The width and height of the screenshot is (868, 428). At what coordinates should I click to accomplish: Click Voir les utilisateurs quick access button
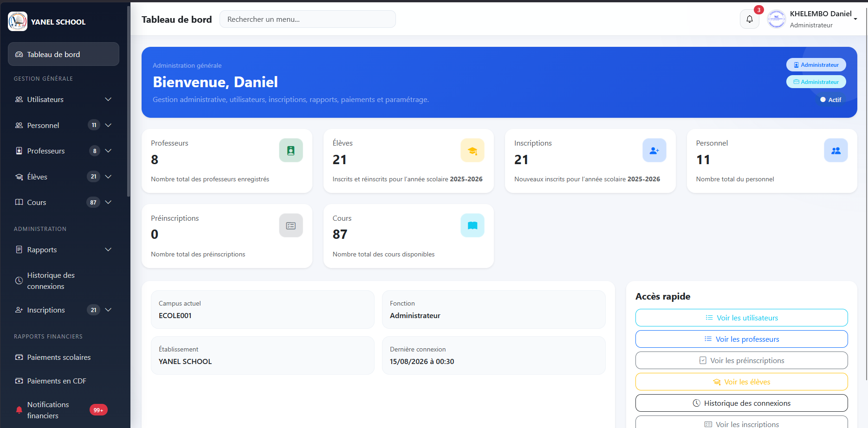(741, 318)
